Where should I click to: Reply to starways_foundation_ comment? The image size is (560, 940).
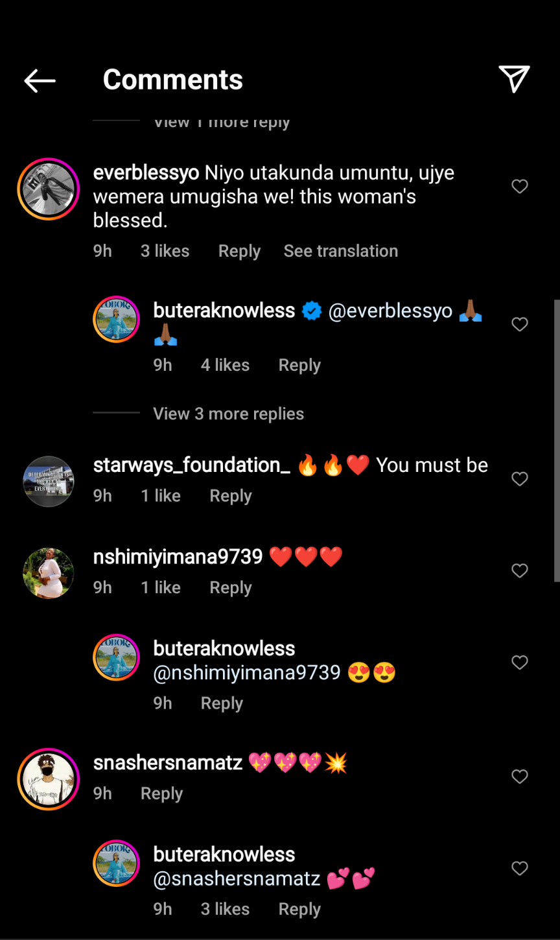(231, 496)
